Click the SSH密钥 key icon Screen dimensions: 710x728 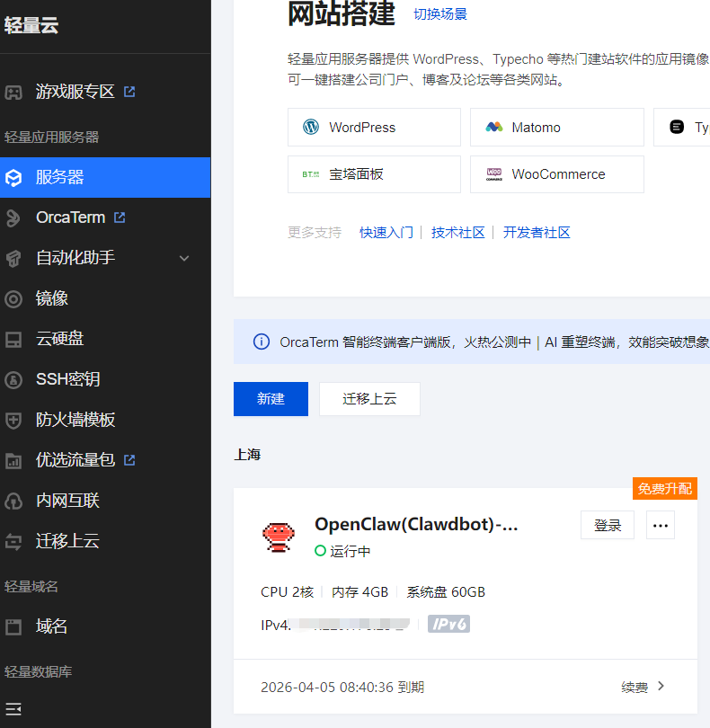(13, 380)
